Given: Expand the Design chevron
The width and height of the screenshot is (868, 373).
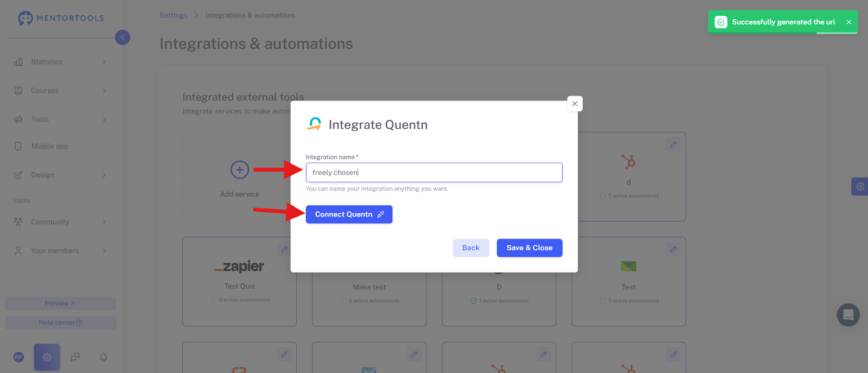Looking at the screenshot, I should 104,175.
